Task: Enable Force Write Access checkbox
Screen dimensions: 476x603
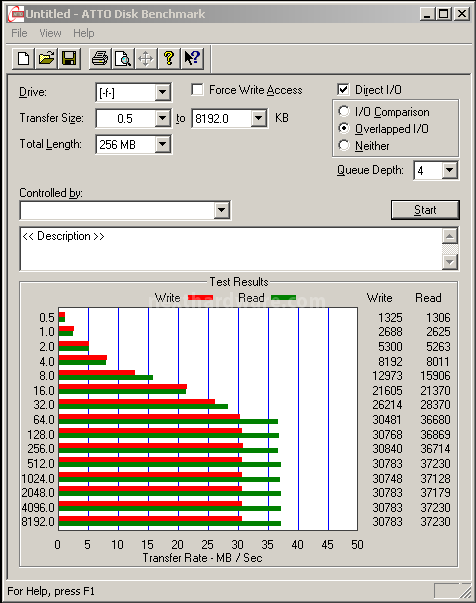Action: click(x=197, y=90)
